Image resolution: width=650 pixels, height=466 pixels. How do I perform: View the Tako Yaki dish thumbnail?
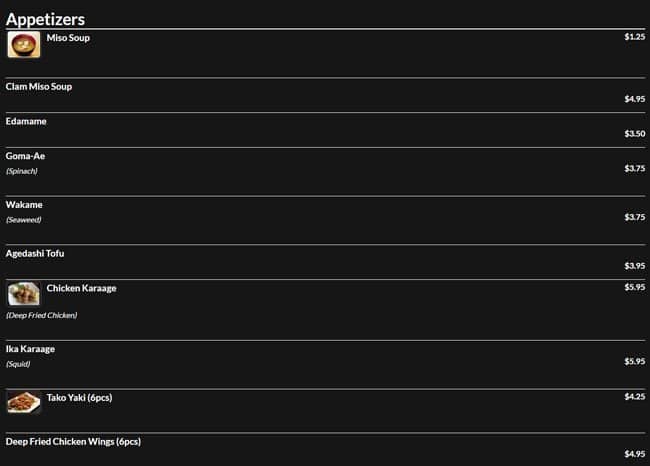pyautogui.click(x=24, y=402)
